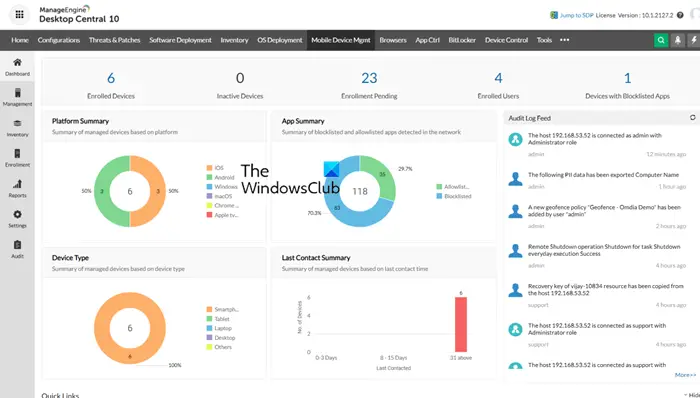Click the green search icon

661,40
